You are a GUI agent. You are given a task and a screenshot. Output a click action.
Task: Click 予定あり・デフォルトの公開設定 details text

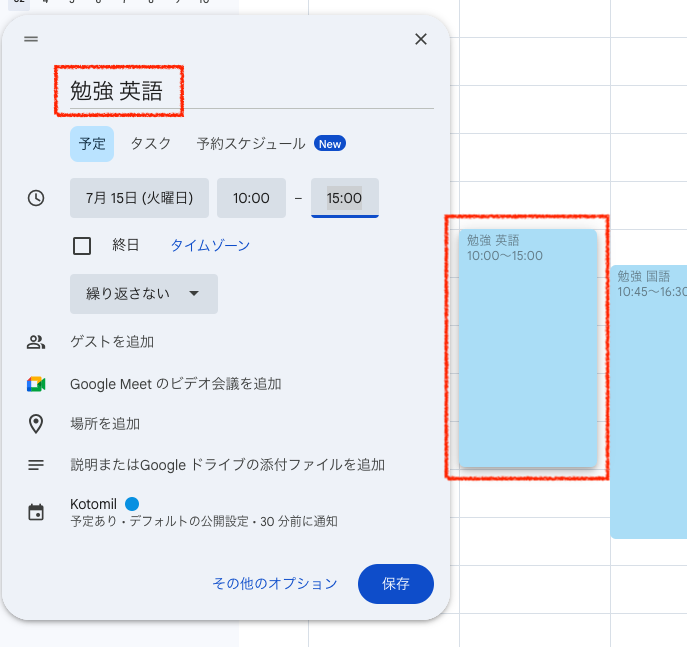204,522
